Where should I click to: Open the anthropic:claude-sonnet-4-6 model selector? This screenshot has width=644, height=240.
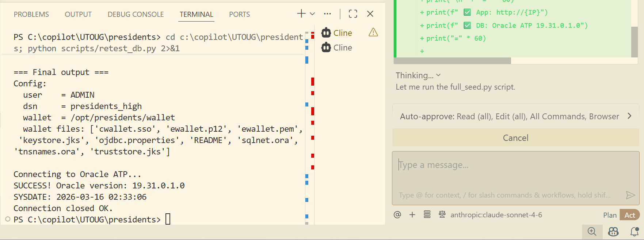496,215
